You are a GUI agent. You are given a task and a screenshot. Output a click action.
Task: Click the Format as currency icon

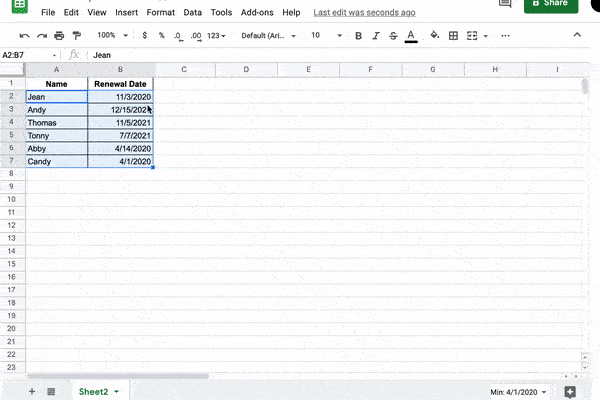pos(145,35)
